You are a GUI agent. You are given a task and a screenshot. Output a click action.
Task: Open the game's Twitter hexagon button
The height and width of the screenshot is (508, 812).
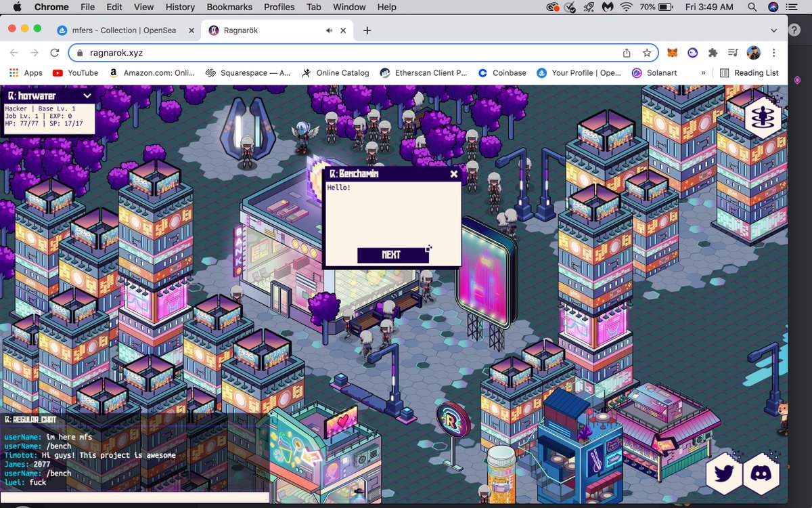point(724,473)
